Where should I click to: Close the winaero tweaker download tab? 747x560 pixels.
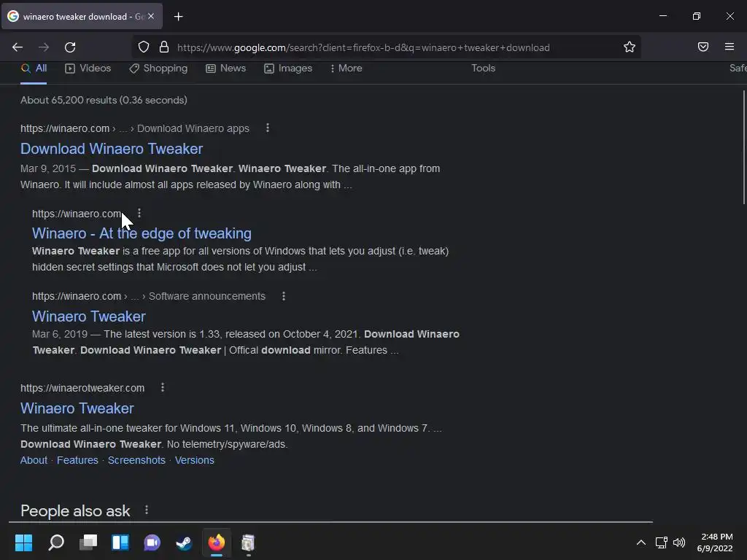(150, 16)
